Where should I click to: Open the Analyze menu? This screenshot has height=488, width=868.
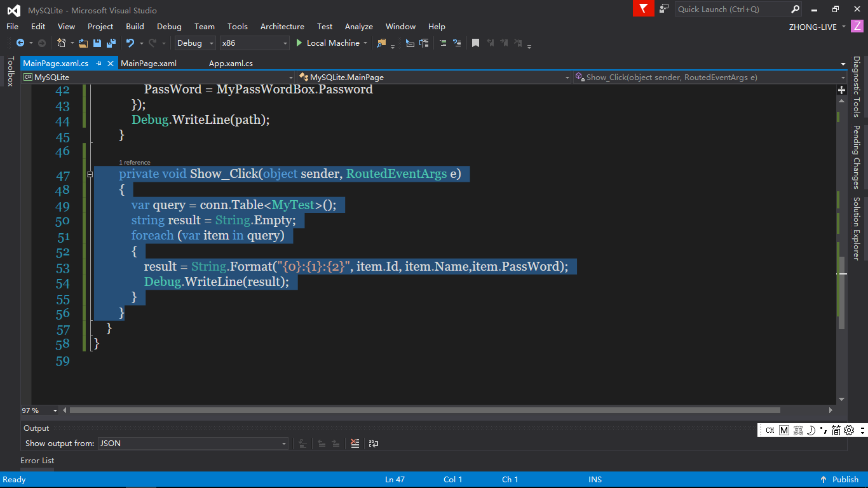[358, 27]
